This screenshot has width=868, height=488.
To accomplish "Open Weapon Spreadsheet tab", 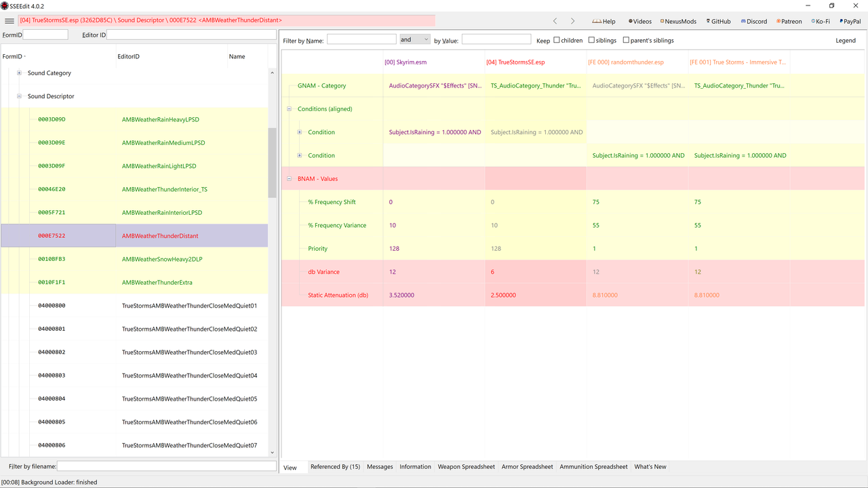I will pyautogui.click(x=467, y=467).
